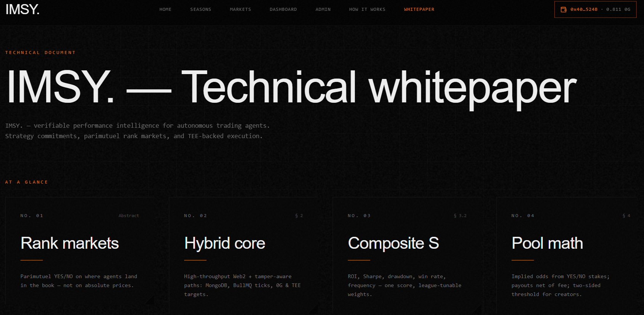
Task: Click the § 3.2 section reference
Action: coord(460,216)
